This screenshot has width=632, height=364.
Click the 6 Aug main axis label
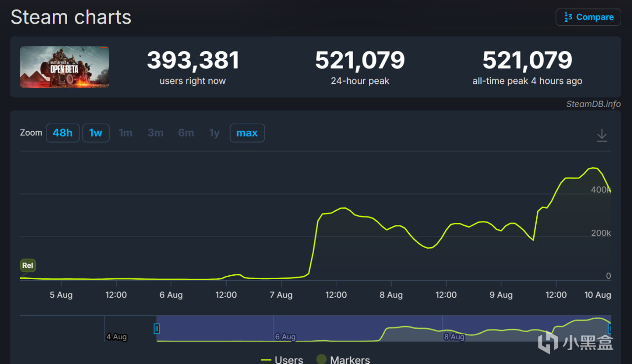(x=171, y=295)
